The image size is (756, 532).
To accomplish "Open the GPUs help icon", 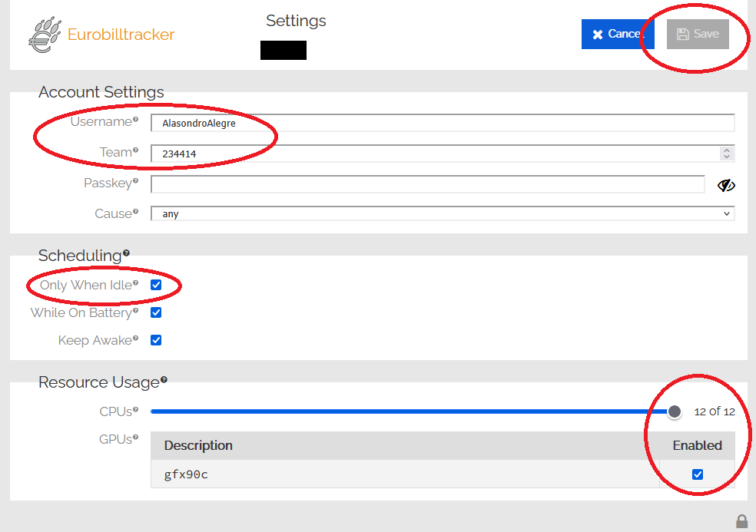I will (135, 438).
